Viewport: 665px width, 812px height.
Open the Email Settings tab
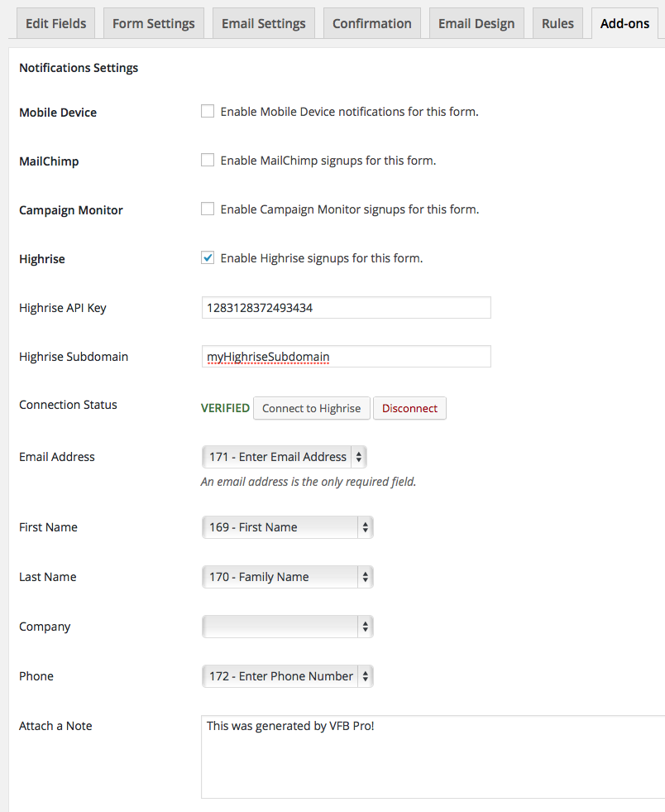(x=263, y=23)
